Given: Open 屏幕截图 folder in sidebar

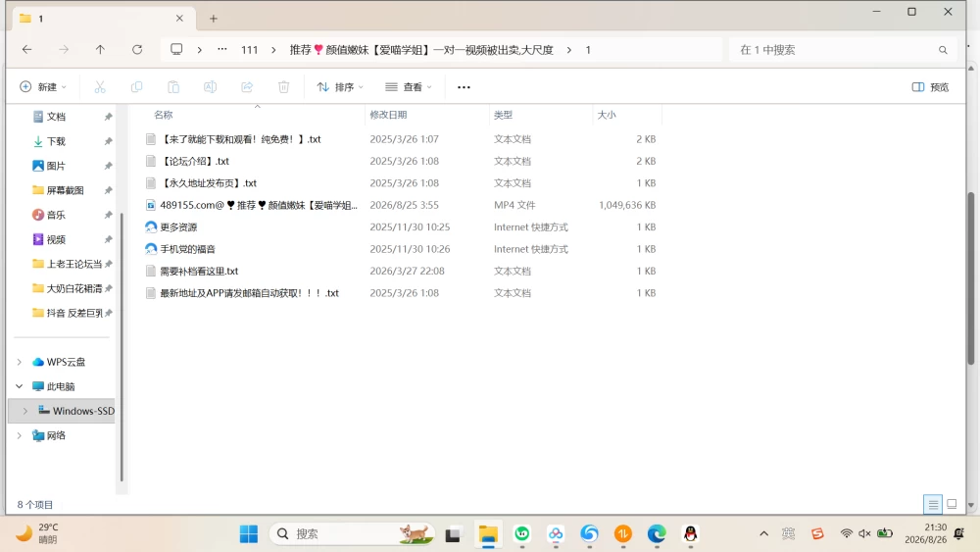Looking at the screenshot, I should (65, 190).
